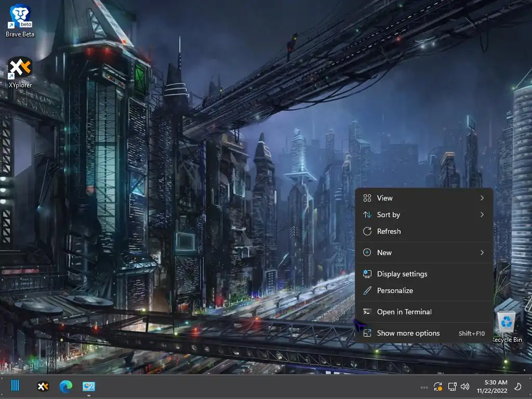Click the circular arrow Refresh icon
The width and height of the screenshot is (532, 399).
367,231
